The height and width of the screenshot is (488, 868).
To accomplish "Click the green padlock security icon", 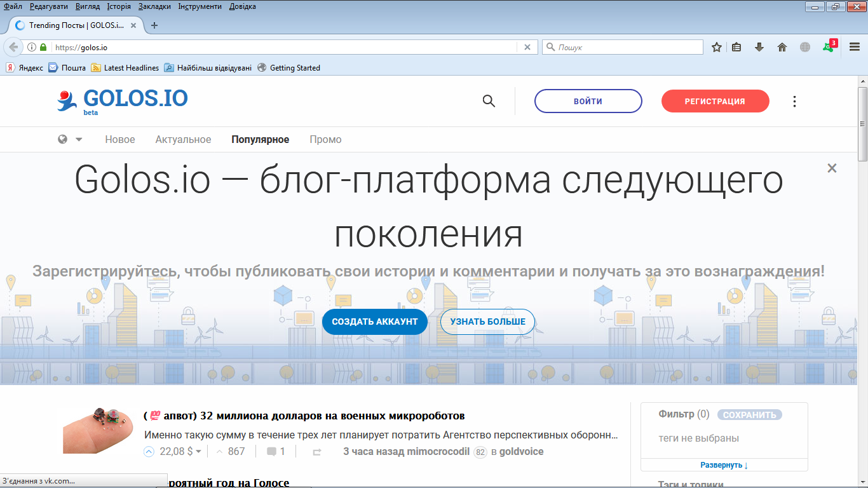I will point(43,47).
